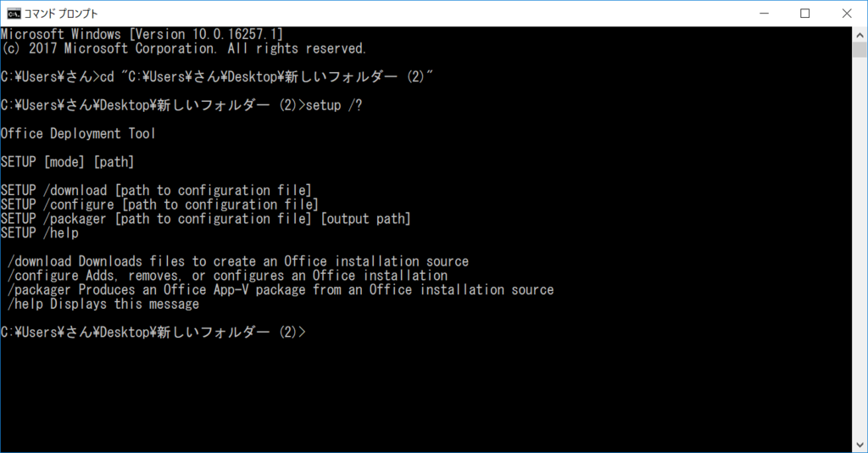
Task: Click the '/help Displays this message' line
Action: click(x=103, y=304)
